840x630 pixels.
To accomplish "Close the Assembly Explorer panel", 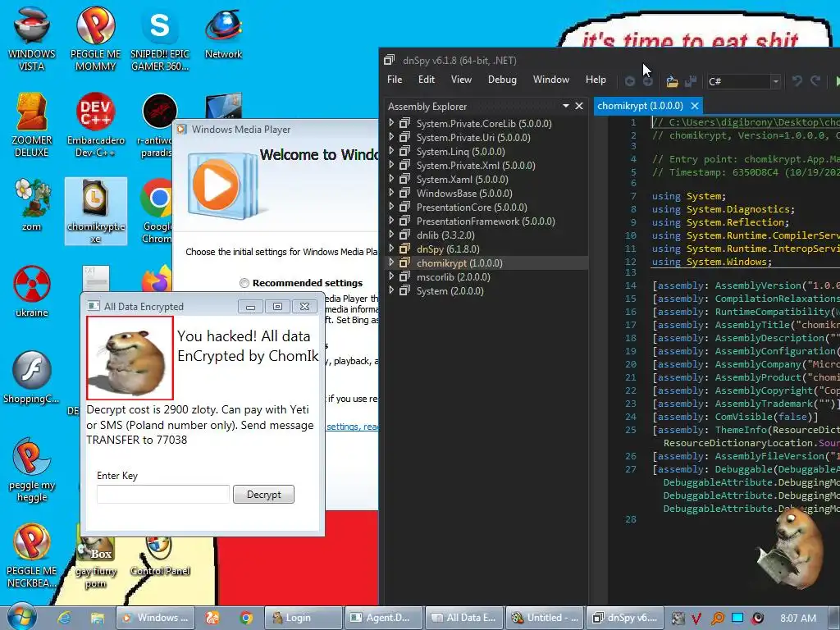I will click(579, 106).
